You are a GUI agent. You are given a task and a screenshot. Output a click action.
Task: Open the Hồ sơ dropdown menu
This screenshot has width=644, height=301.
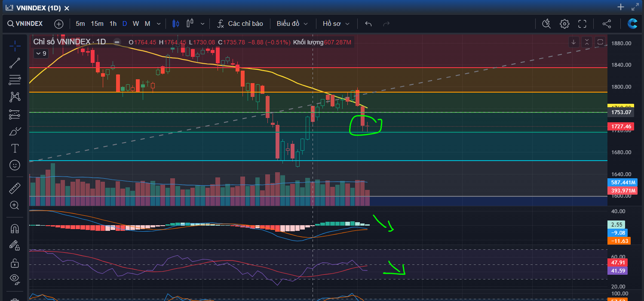point(336,24)
